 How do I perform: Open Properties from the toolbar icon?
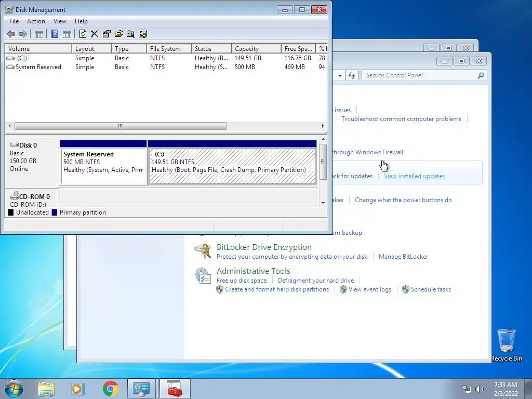pyautogui.click(x=107, y=34)
